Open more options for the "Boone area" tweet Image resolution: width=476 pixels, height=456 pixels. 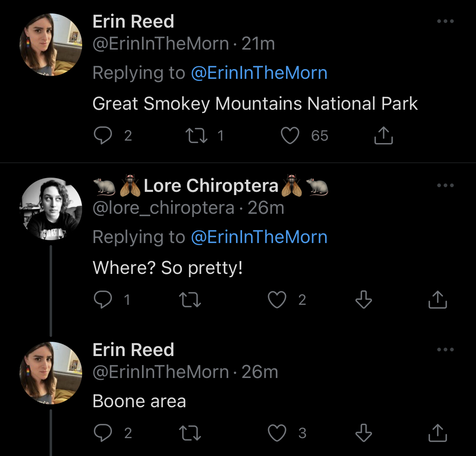pos(445,350)
